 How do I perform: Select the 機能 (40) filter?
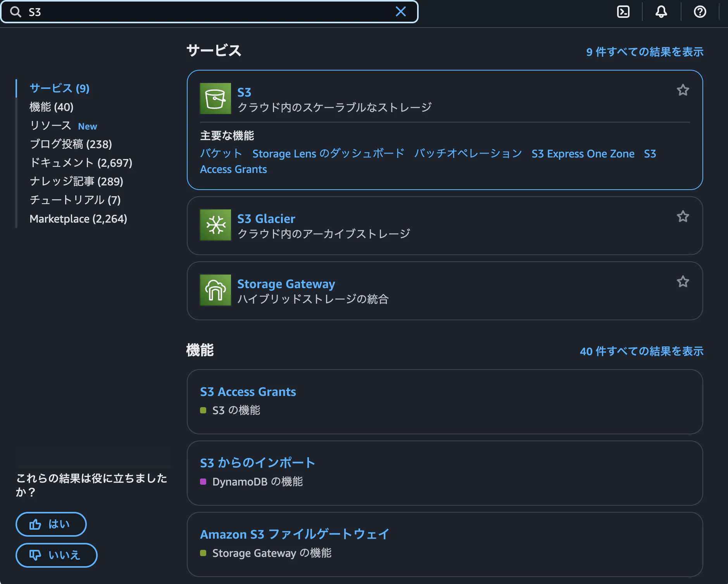52,107
